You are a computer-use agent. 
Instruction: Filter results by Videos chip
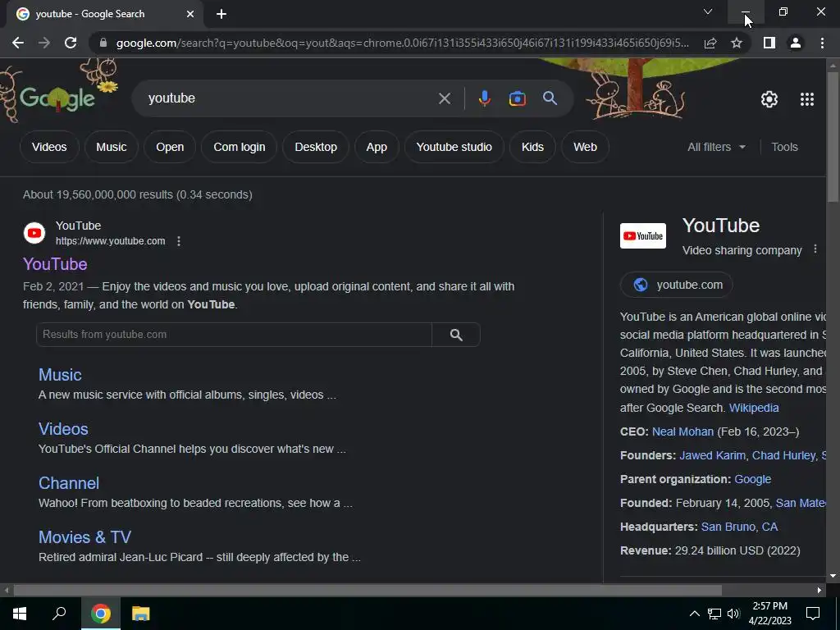click(x=49, y=147)
